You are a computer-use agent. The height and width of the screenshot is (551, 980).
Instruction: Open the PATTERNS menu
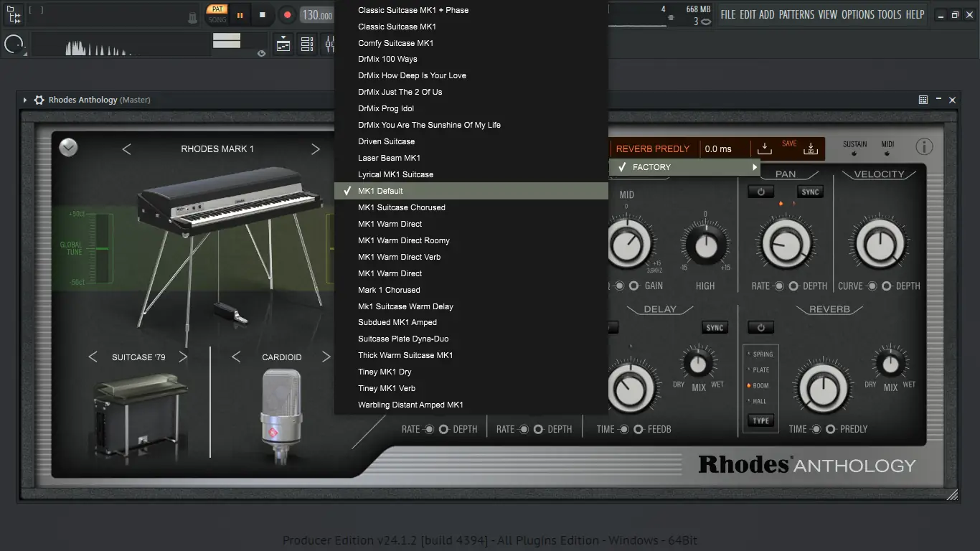pos(796,14)
